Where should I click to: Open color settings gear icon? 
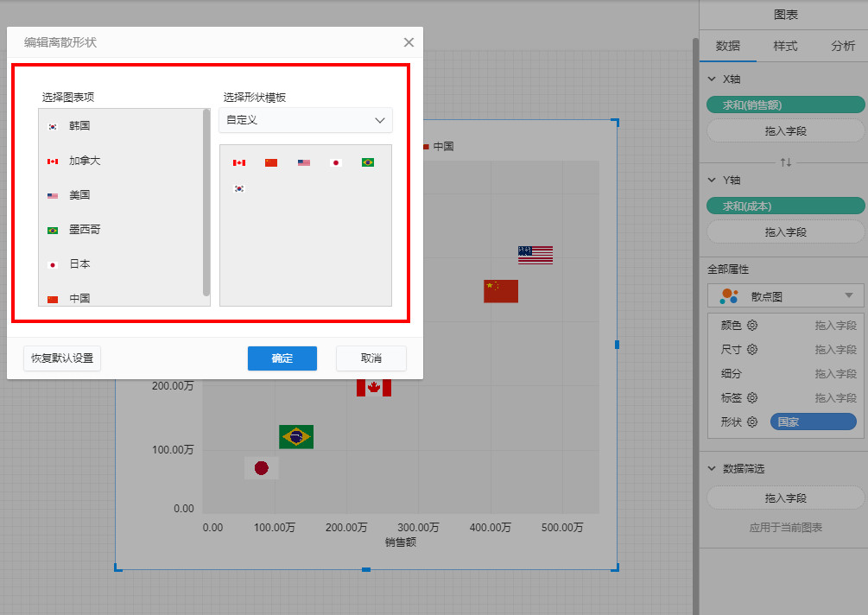pos(751,325)
